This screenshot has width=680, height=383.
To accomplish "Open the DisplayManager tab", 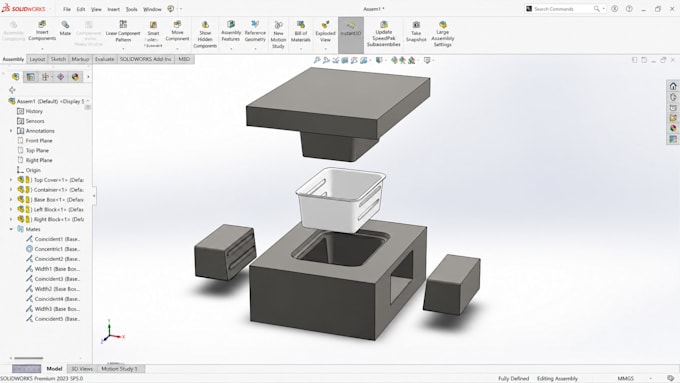I will pyautogui.click(x=75, y=77).
